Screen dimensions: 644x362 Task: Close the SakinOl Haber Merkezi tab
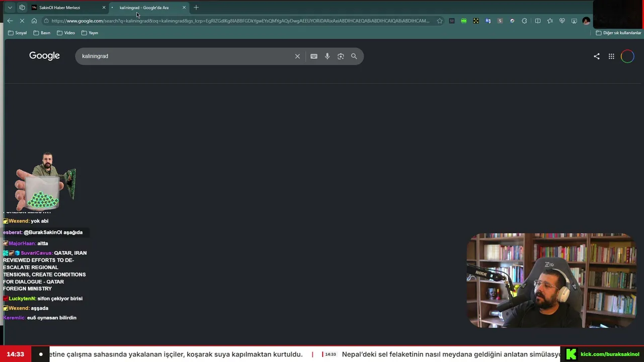coord(104,8)
